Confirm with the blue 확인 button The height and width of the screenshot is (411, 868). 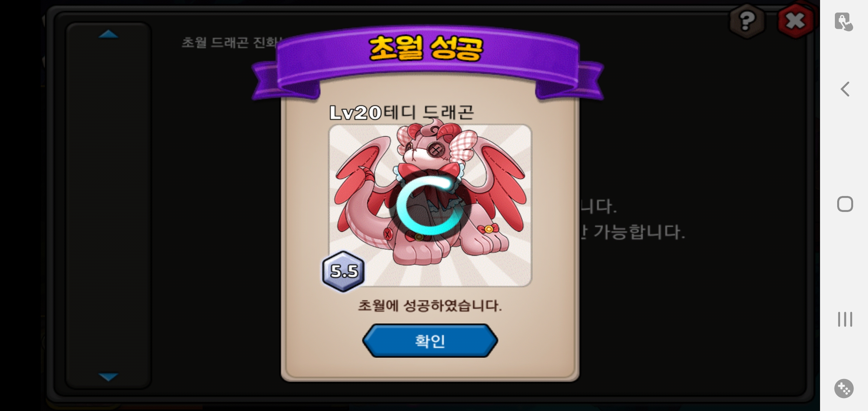pos(430,341)
